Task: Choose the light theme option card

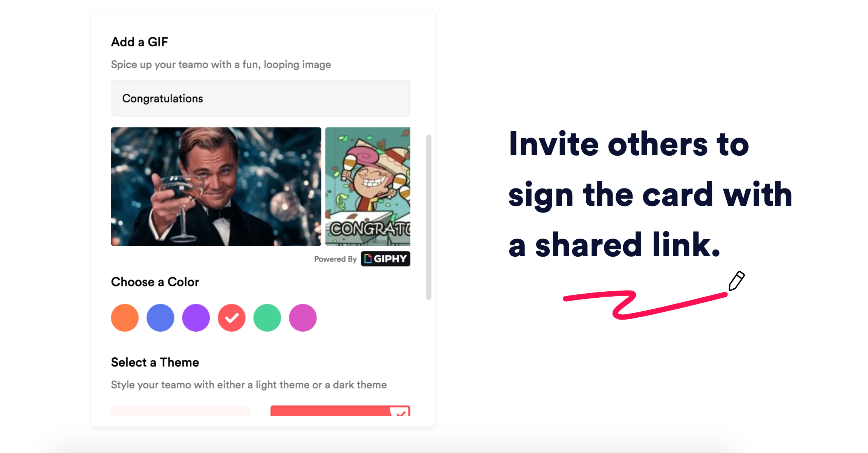Action: click(x=181, y=411)
